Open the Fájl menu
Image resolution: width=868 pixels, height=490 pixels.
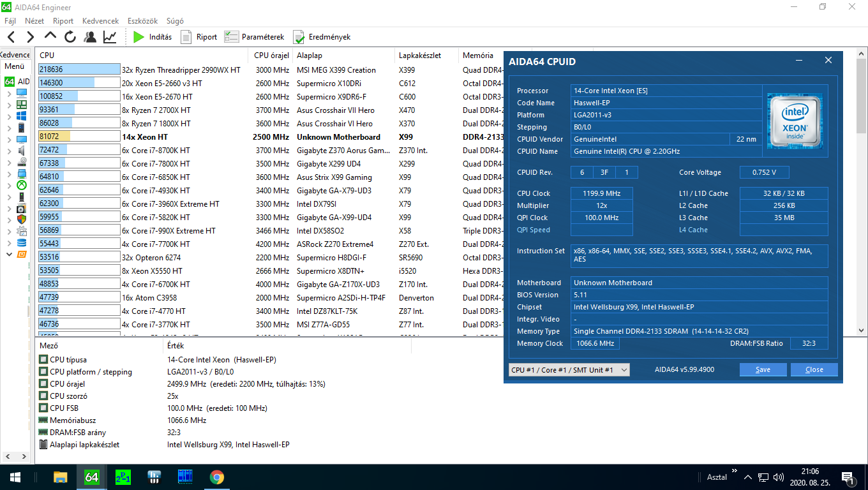[x=10, y=21]
